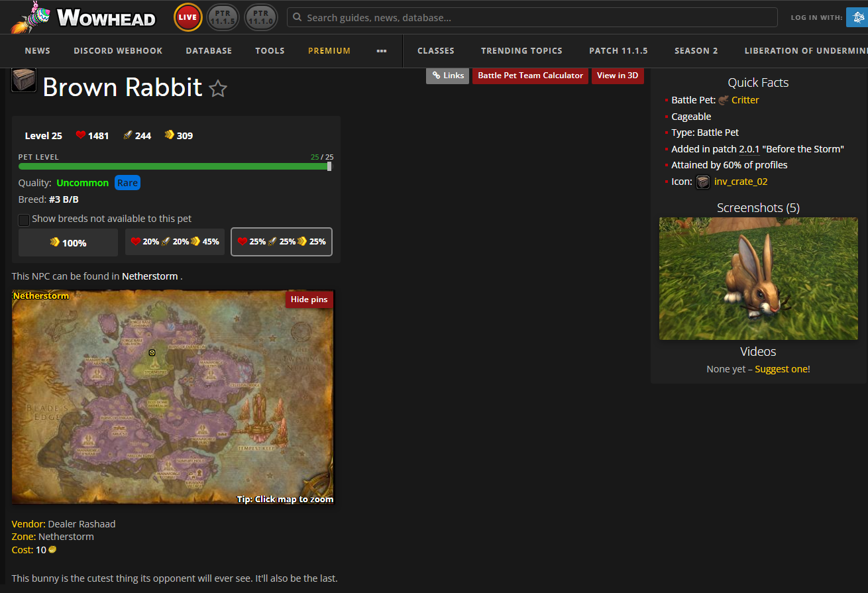Open Patch 11.1.5 menu
The image size is (868, 593).
[x=618, y=51]
